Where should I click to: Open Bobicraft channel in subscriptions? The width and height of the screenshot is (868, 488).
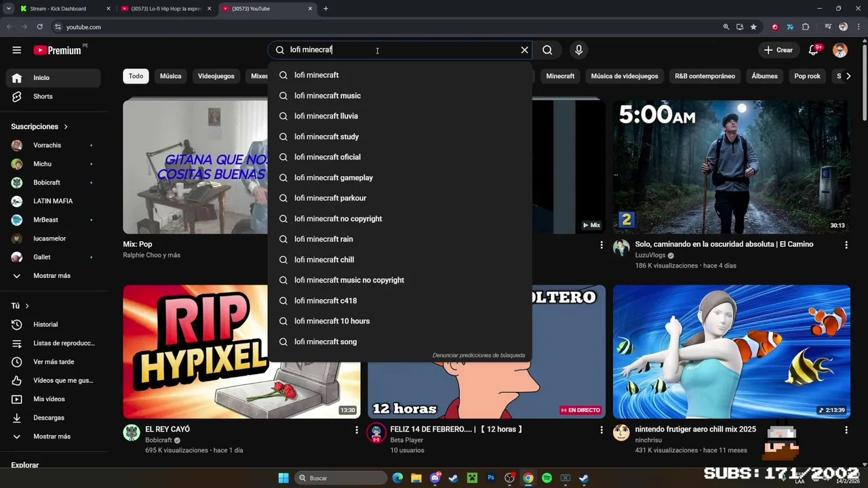(53, 182)
